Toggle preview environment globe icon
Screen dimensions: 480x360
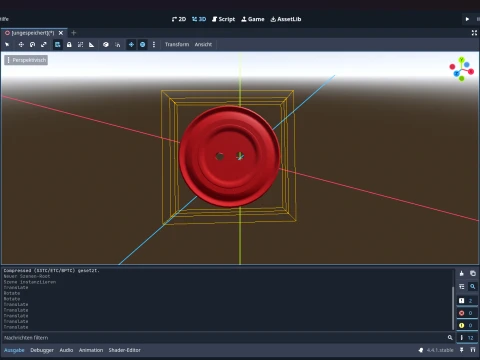[x=143, y=44]
